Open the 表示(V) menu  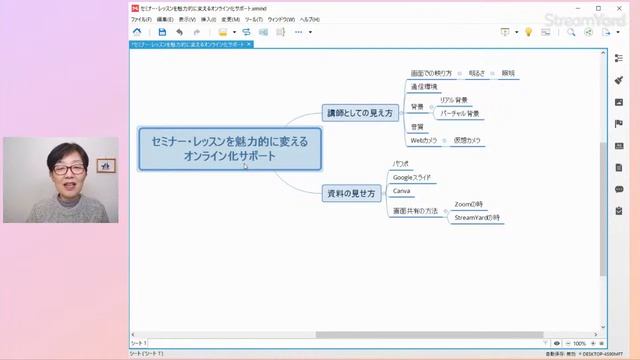click(x=187, y=19)
